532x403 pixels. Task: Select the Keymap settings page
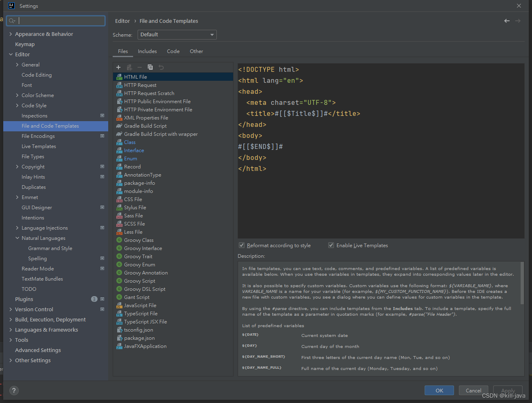pyautogui.click(x=25, y=44)
